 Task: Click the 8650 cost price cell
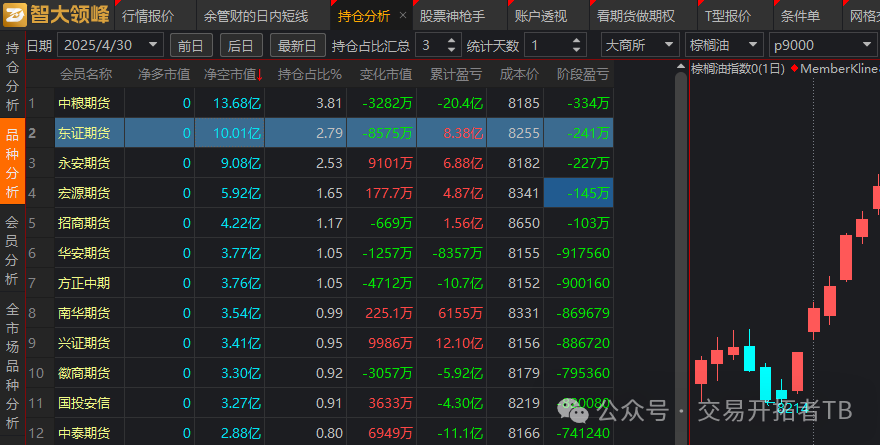pyautogui.click(x=524, y=223)
